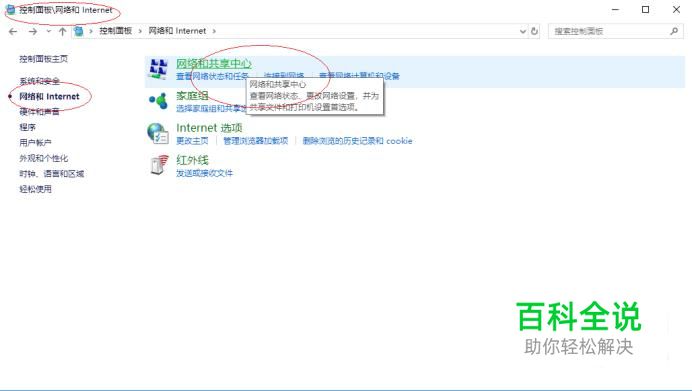Click 管理浏览器加载项 link
Image resolution: width=692 pixels, height=391 pixels.
[x=256, y=141]
